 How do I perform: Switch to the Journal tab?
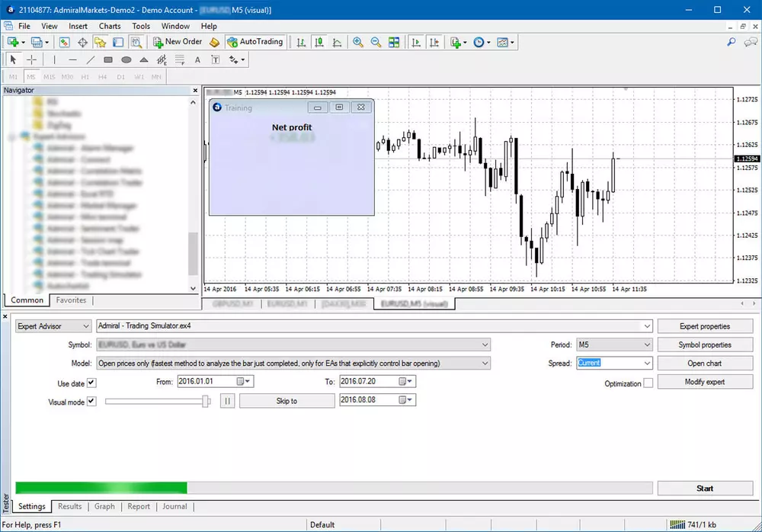174,506
